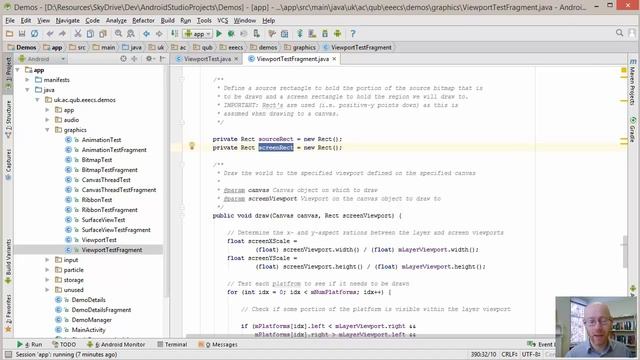The image size is (640, 360).
Task: Open the VCS menu
Action: (222, 20)
